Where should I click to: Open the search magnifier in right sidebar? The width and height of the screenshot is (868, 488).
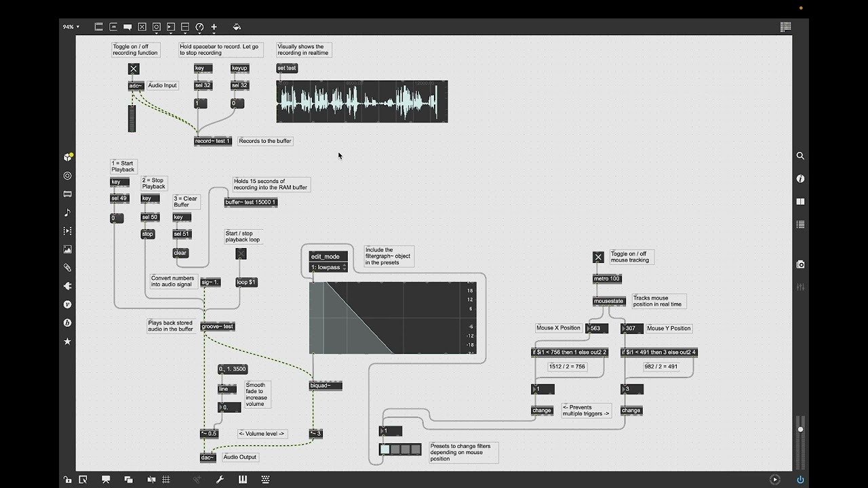click(800, 156)
